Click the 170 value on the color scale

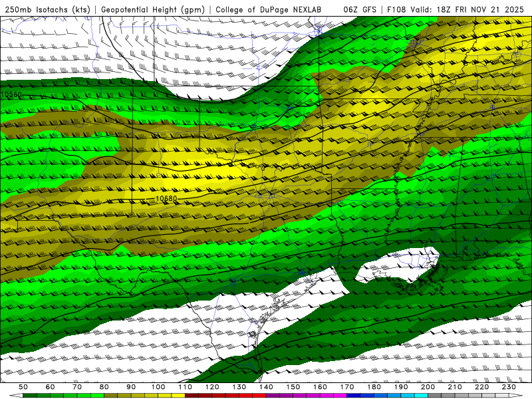[x=347, y=387]
